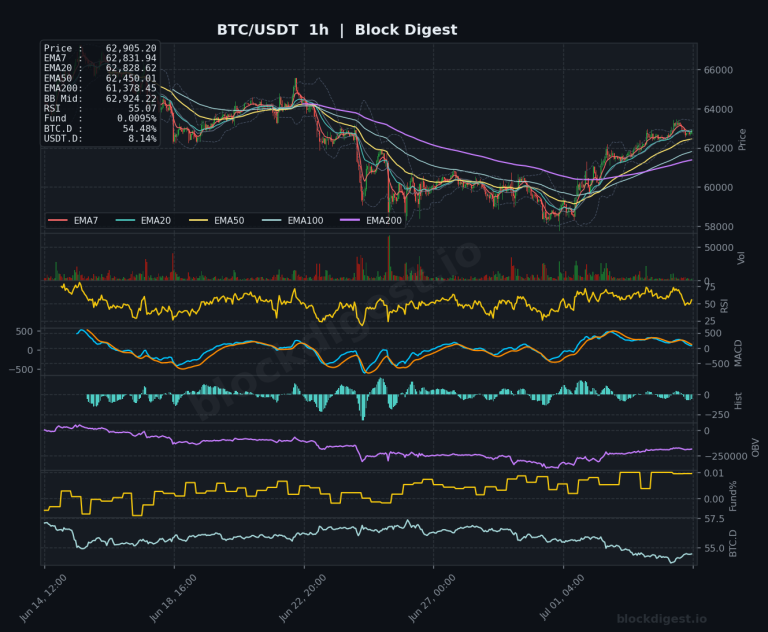Click the chart title BTC/USDT 1h | Block Digest

click(x=337, y=30)
